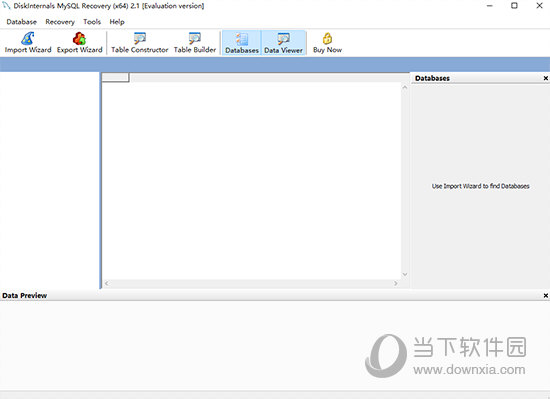This screenshot has width=550, height=399.
Task: Click the horizontal scrollbar right arrow
Action: coord(396,283)
